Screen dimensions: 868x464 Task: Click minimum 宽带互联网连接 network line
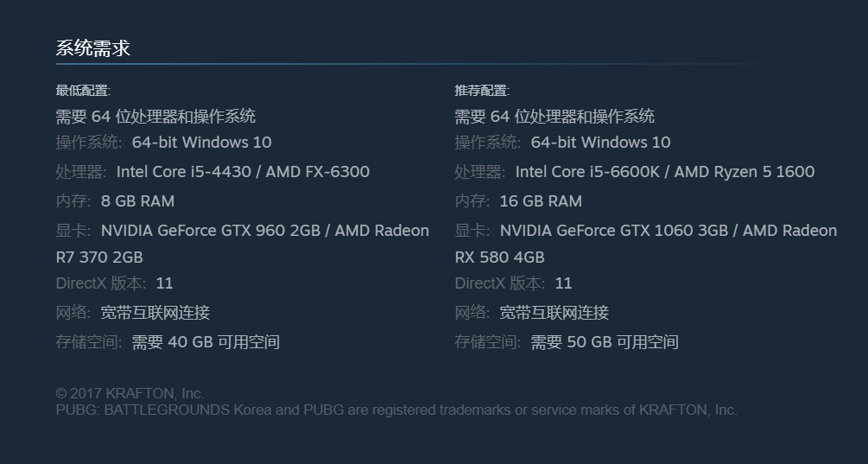[133, 313]
